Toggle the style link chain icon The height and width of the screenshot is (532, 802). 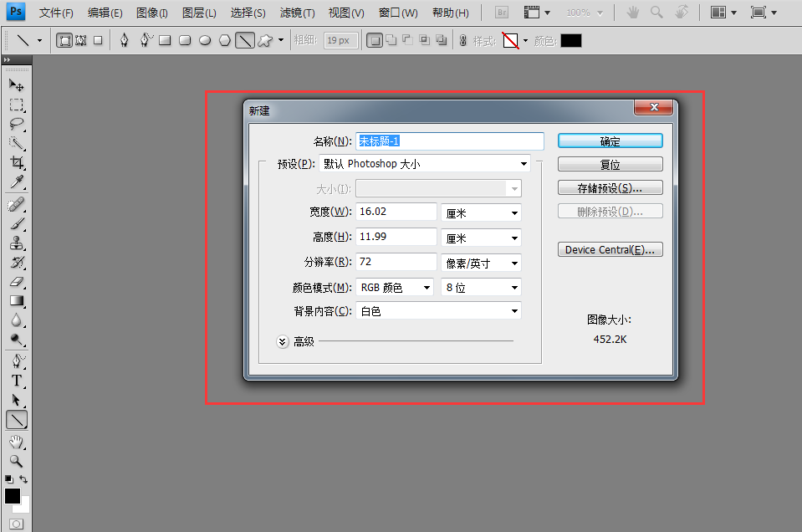point(463,41)
